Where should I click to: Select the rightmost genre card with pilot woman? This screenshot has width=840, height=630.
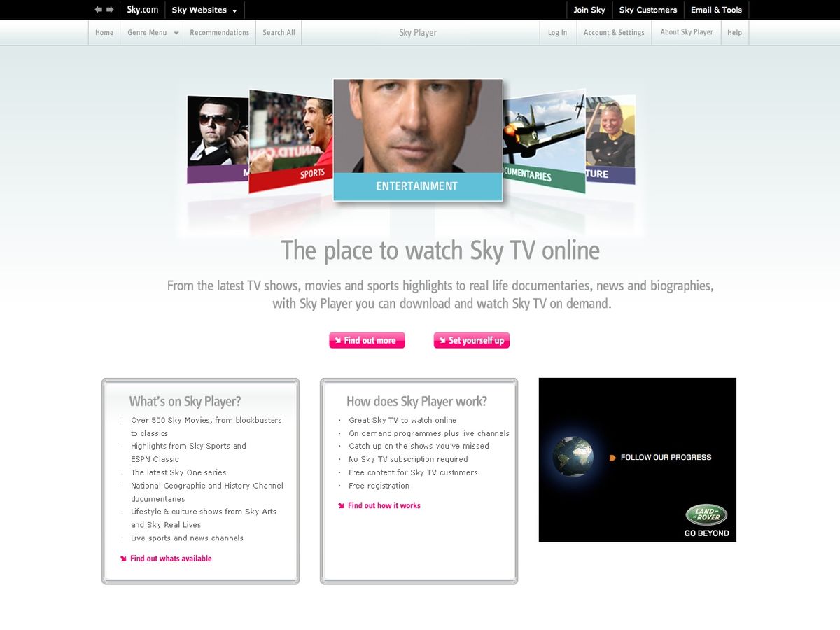pyautogui.click(x=610, y=139)
